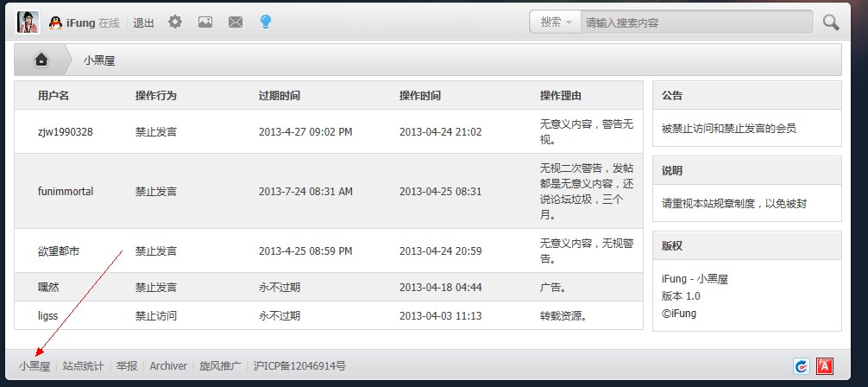Click the QQ penguin icon
Viewport: 868px width, 387px height.
(55, 22)
